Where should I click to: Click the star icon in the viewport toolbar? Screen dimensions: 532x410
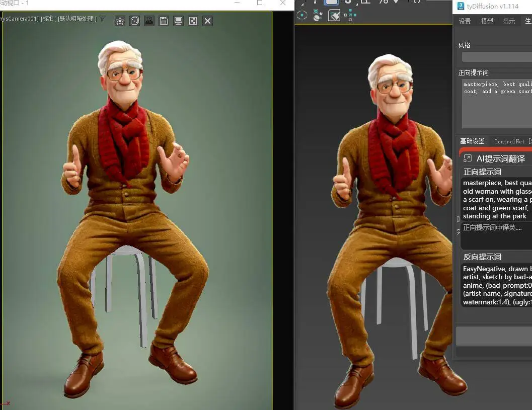[120, 21]
